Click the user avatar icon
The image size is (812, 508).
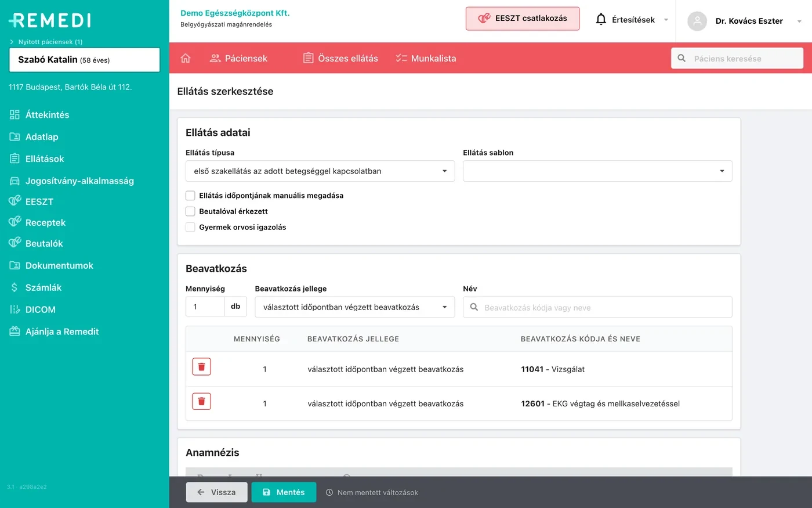[x=697, y=21]
